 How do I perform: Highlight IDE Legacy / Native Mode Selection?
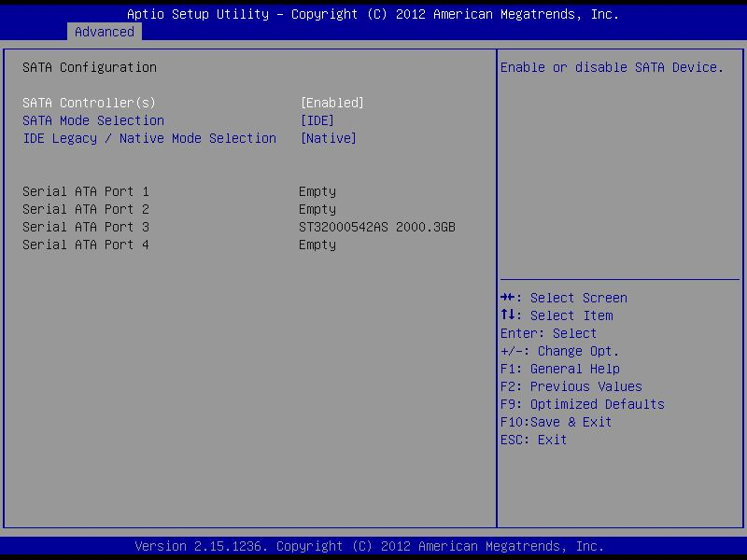(x=149, y=138)
